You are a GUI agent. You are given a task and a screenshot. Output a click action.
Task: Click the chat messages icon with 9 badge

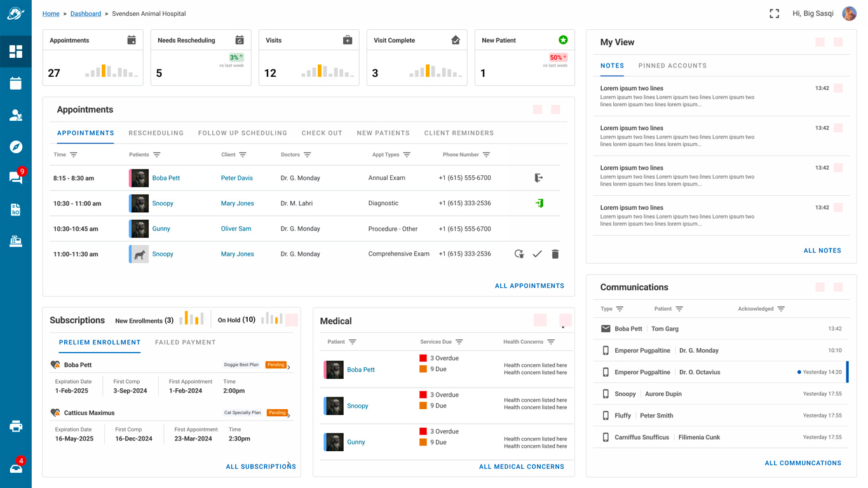16,177
